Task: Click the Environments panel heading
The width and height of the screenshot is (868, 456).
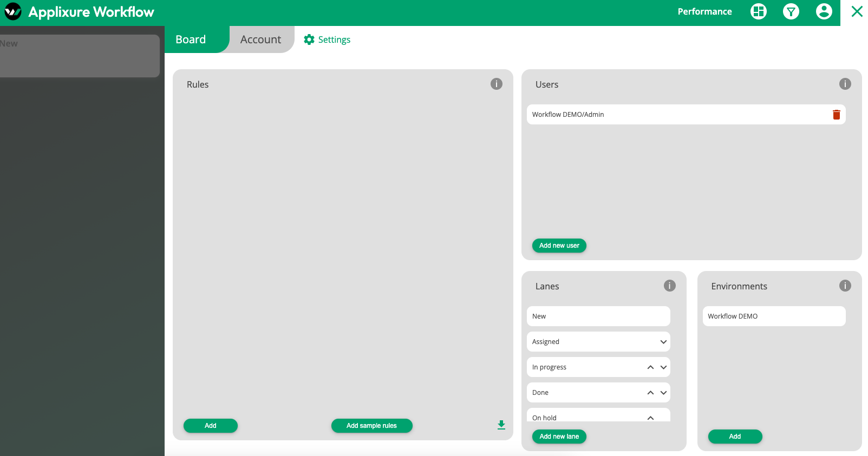Action: click(x=739, y=286)
